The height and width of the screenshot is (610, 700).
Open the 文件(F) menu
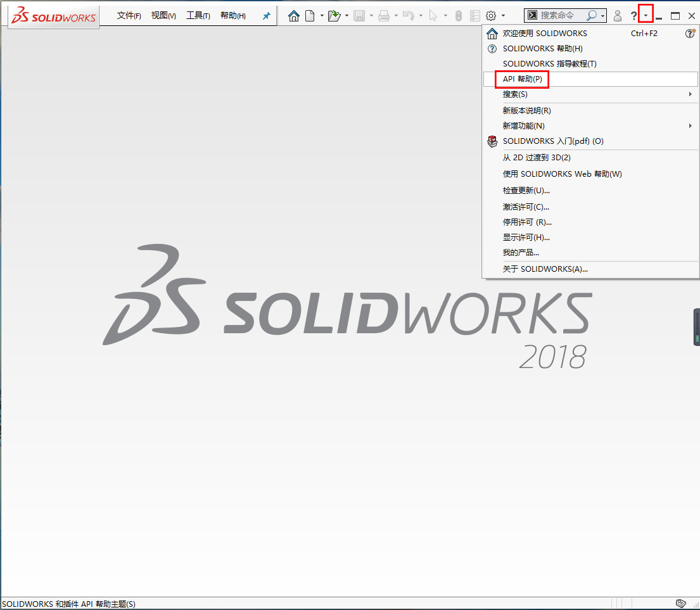coord(129,15)
